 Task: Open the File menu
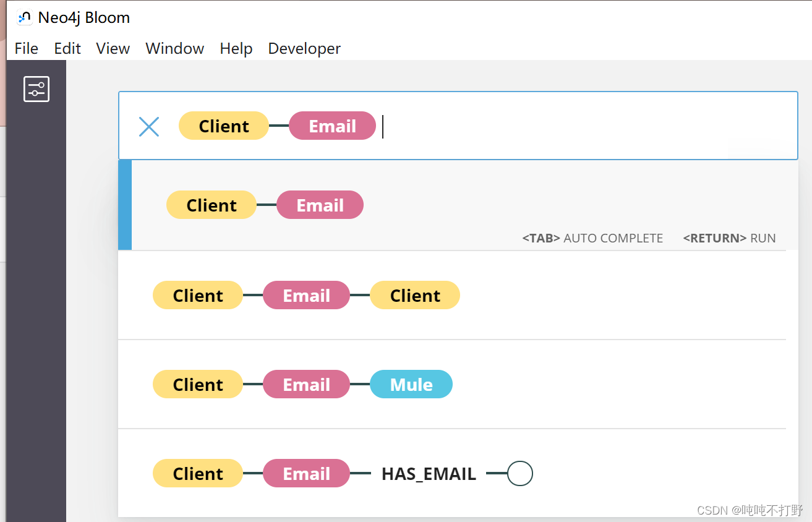[27, 48]
